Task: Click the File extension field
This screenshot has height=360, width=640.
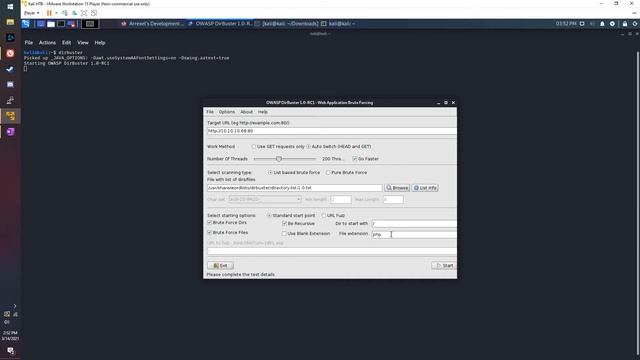Action: tap(414, 234)
